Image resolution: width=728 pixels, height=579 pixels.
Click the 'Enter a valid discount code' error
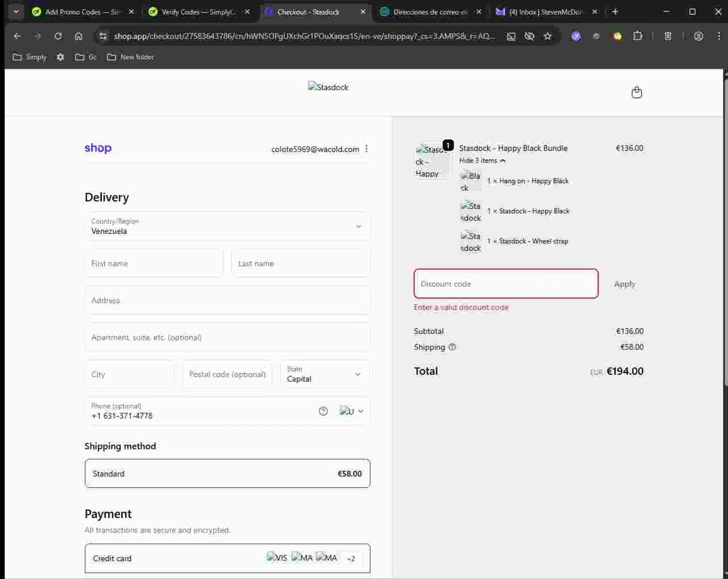point(461,307)
